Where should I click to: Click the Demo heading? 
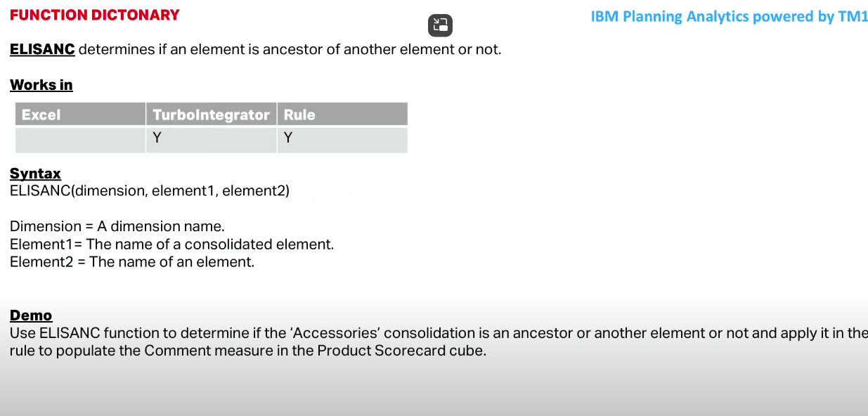coord(31,316)
